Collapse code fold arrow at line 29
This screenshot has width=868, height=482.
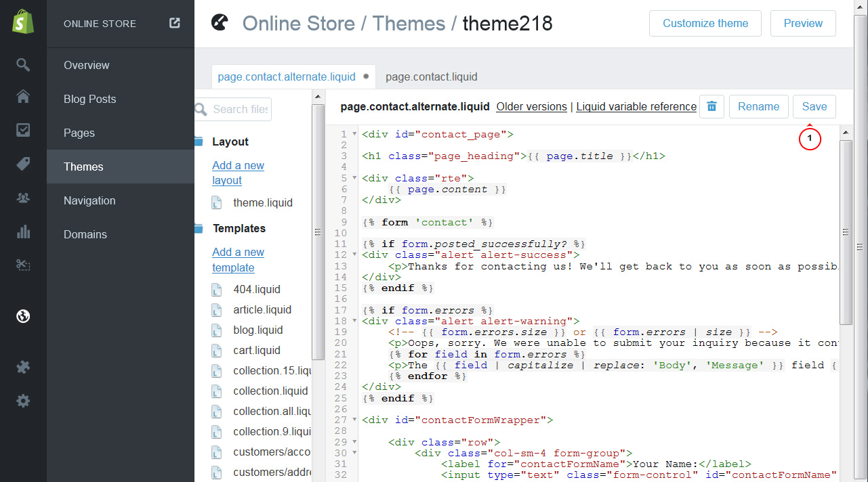[x=354, y=441]
